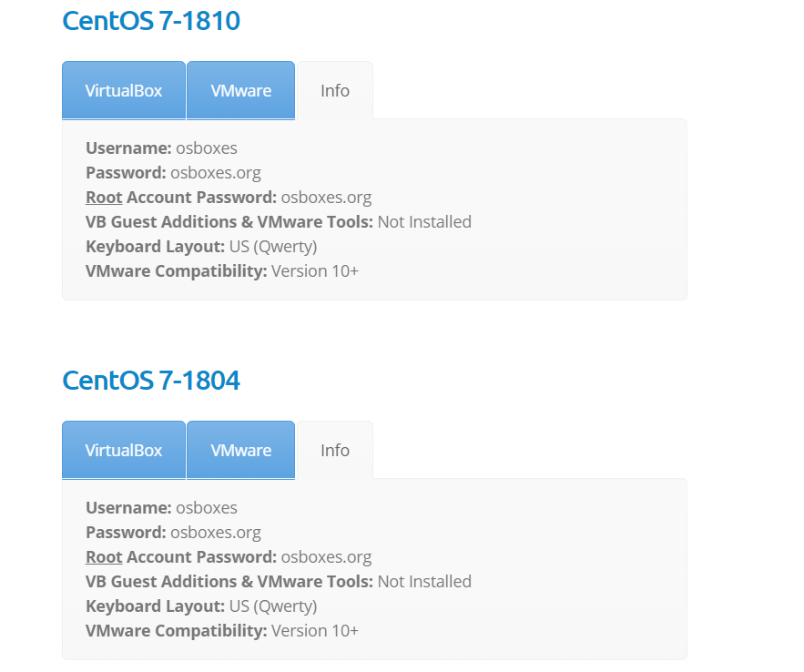Click the Password value in CentOS 7-1810 info
The image size is (804, 672).
click(216, 172)
